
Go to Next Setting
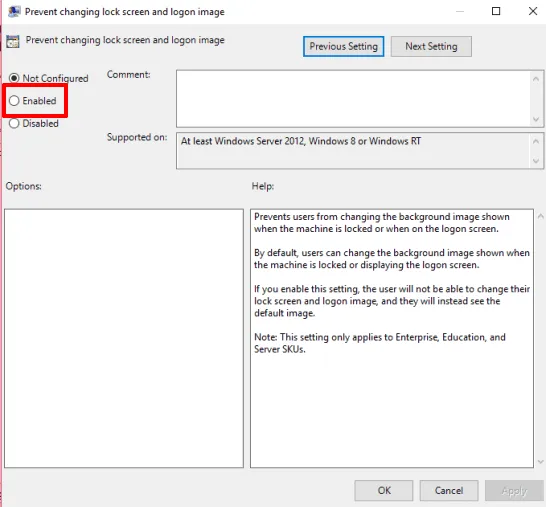[431, 46]
